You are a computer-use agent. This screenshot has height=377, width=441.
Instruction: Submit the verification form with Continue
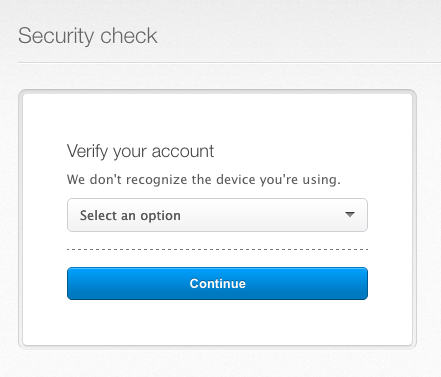pyautogui.click(x=217, y=283)
